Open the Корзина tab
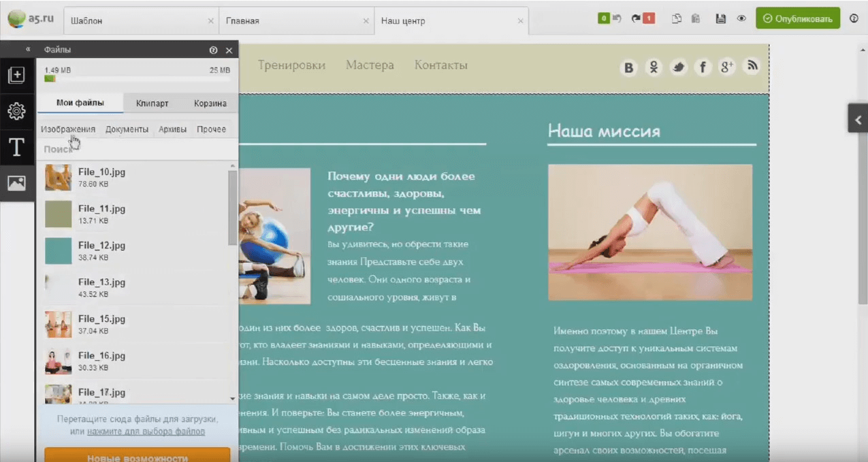The image size is (868, 462). click(210, 103)
